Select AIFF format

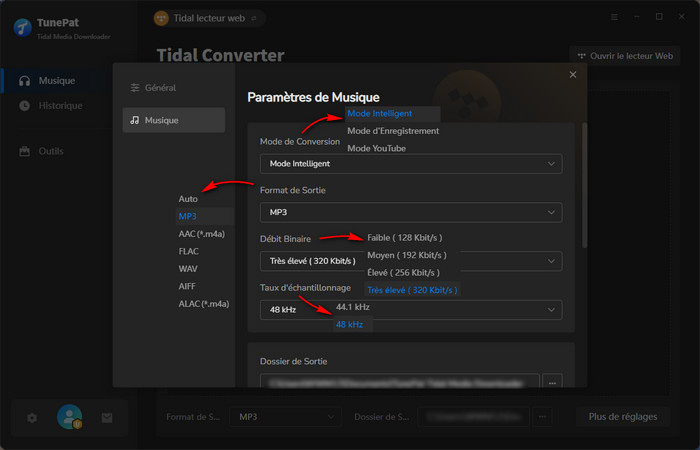[187, 286]
